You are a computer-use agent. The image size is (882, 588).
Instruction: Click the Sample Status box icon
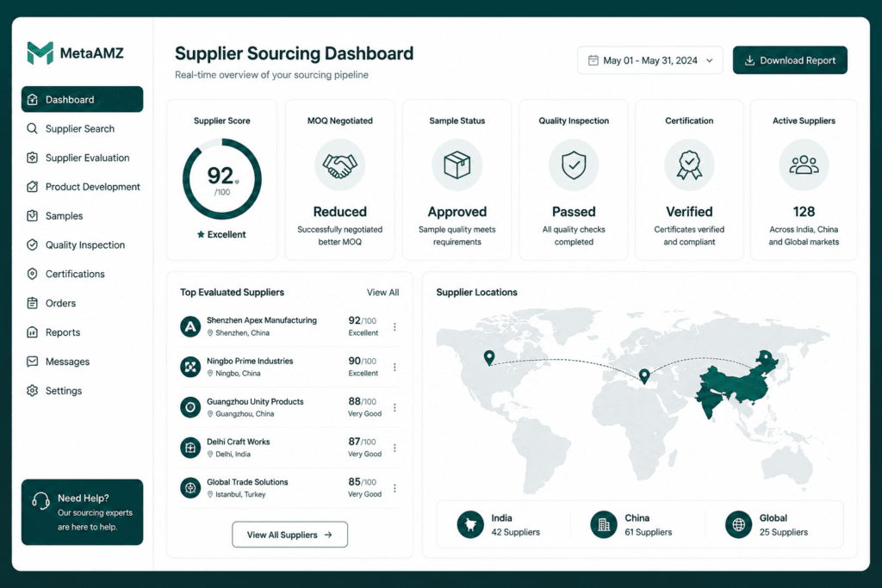pos(457,165)
